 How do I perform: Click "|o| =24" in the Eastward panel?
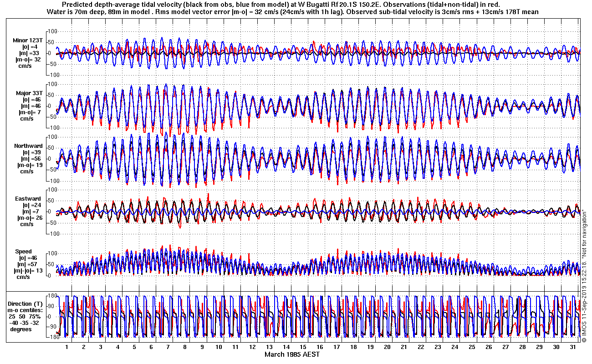[x=32, y=205]
